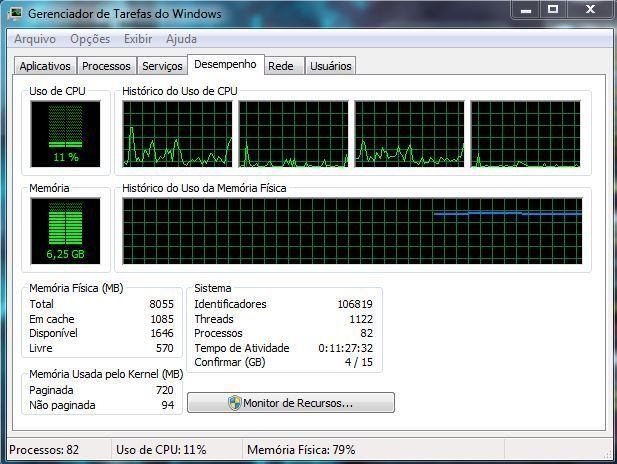
Task: Click the Disponível value 1646
Action: point(162,333)
